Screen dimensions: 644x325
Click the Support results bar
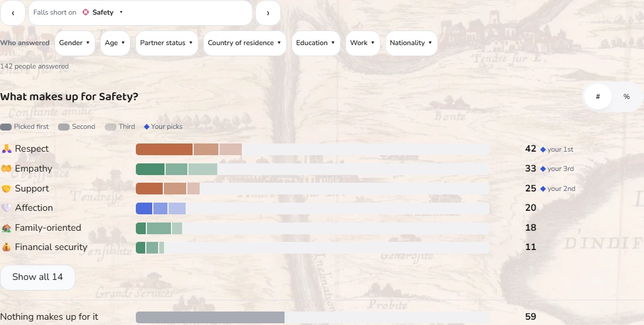tap(313, 189)
